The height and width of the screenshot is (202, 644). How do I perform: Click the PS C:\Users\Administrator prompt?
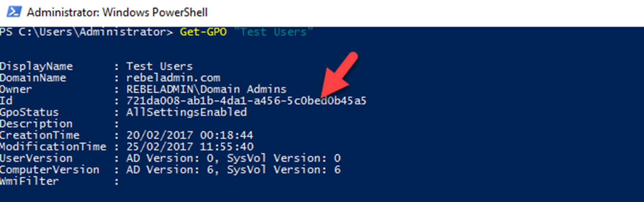(86, 32)
